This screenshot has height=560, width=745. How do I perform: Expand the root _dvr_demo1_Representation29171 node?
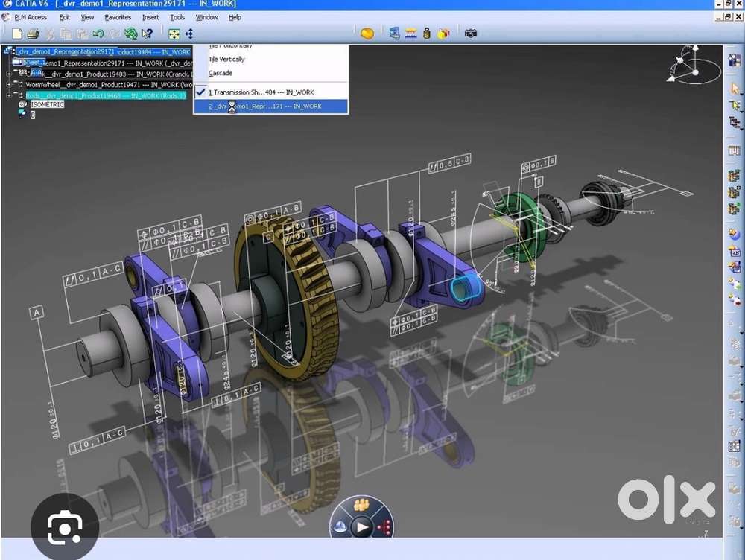pyautogui.click(x=7, y=51)
